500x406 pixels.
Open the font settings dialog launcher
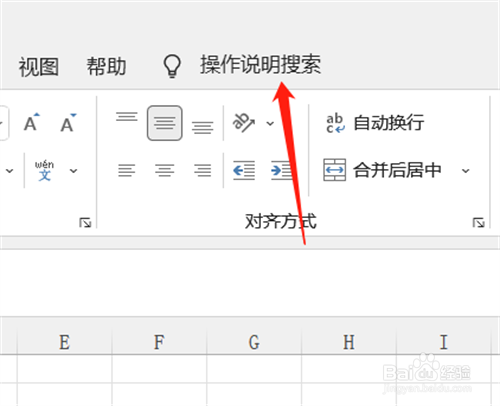[x=85, y=222]
